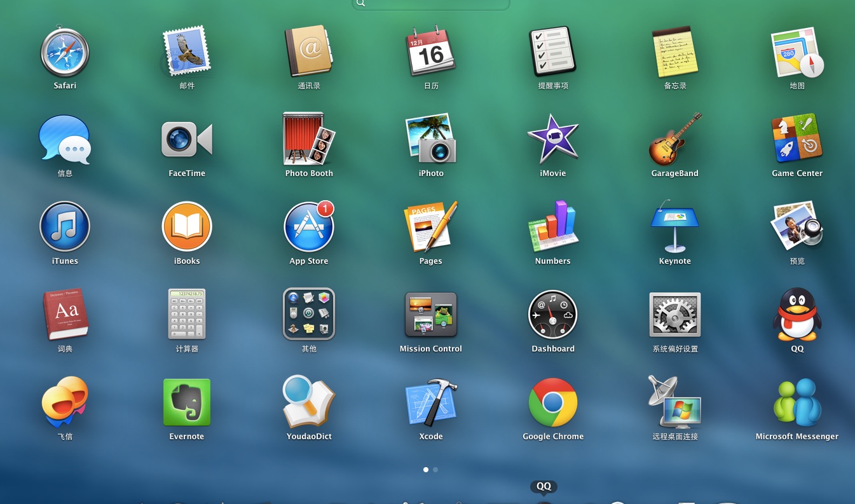Viewport: 855px width, 504px height.
Task: Launch Numbers
Action: 552,227
